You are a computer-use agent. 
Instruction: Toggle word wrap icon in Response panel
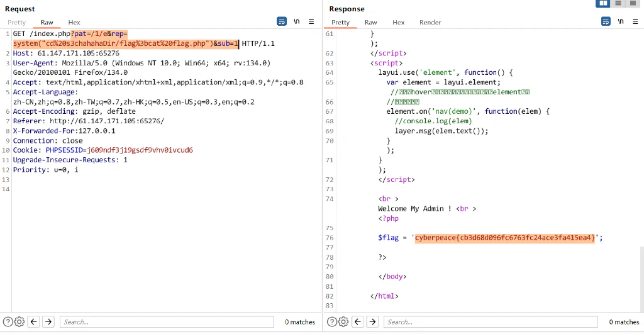coord(606,21)
